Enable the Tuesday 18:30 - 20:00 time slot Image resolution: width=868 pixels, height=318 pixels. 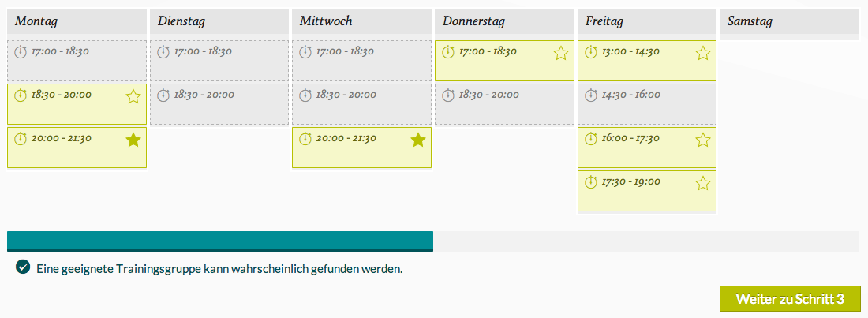[219, 104]
